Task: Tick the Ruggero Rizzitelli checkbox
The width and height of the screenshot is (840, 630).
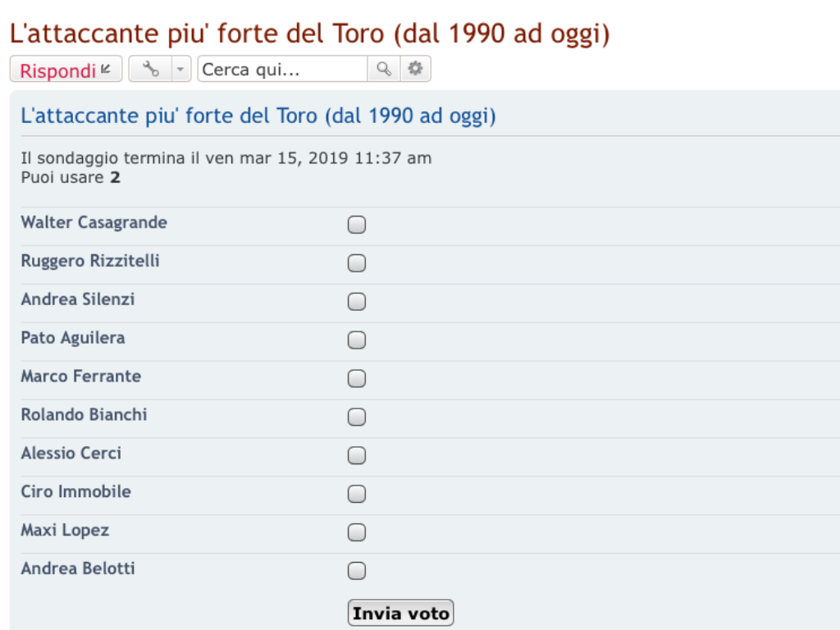Action: pyautogui.click(x=357, y=263)
